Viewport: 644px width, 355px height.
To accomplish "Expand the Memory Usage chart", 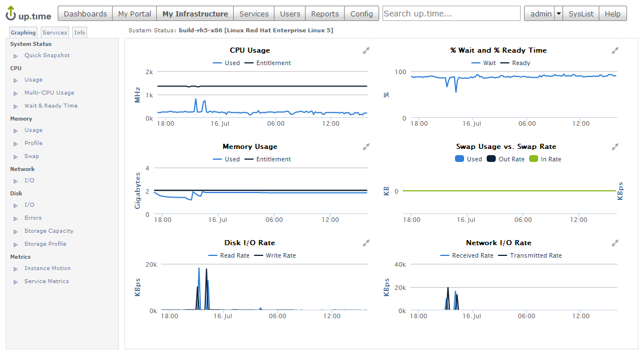I will [x=367, y=147].
